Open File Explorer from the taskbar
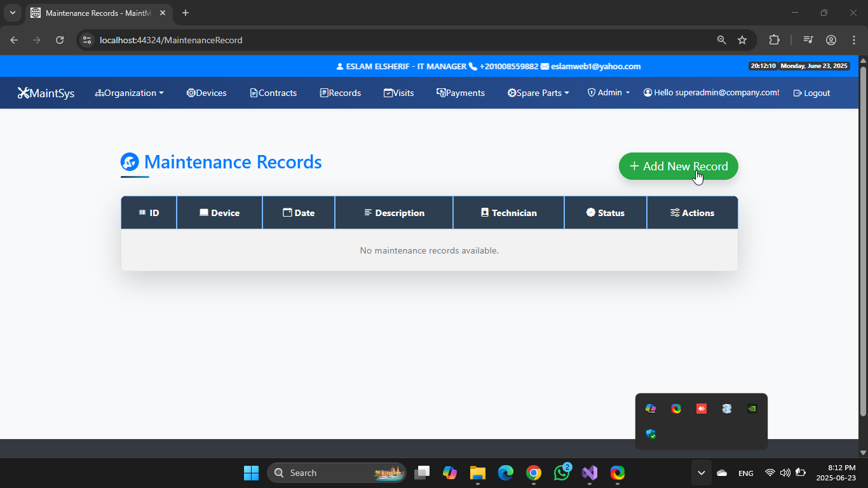 tap(478, 473)
